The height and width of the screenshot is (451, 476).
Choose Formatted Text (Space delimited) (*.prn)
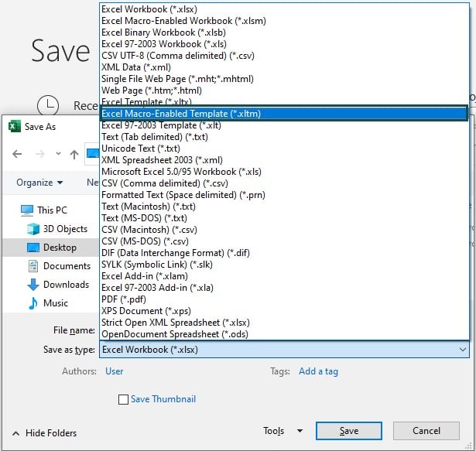click(284, 195)
